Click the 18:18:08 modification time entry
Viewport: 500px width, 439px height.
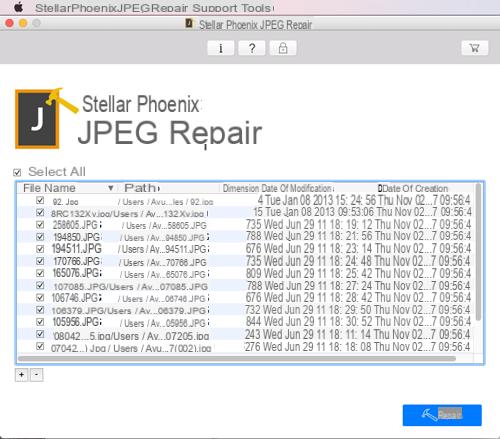point(350,347)
